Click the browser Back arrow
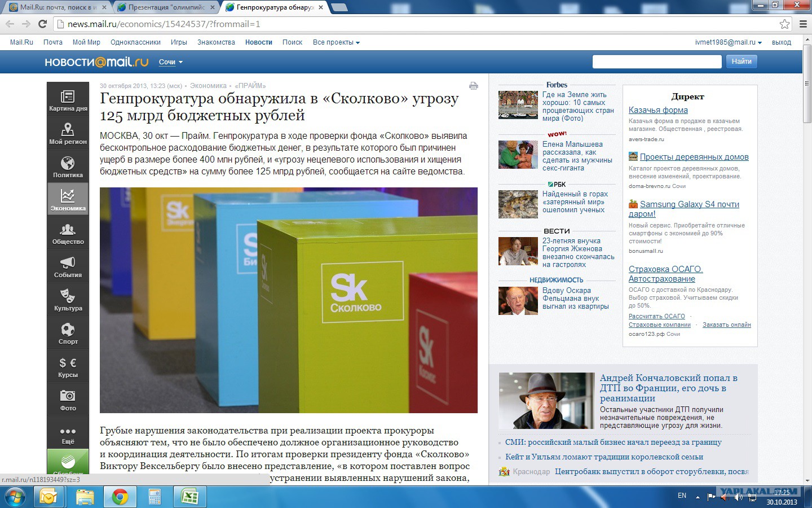 [x=10, y=24]
